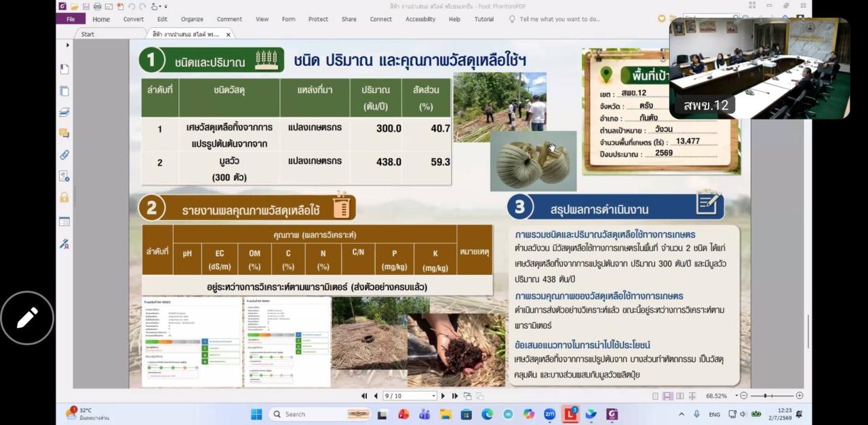Switch to the Tutorial ribbon tab
Image resolution: width=868 pixels, height=425 pixels.
tap(484, 19)
